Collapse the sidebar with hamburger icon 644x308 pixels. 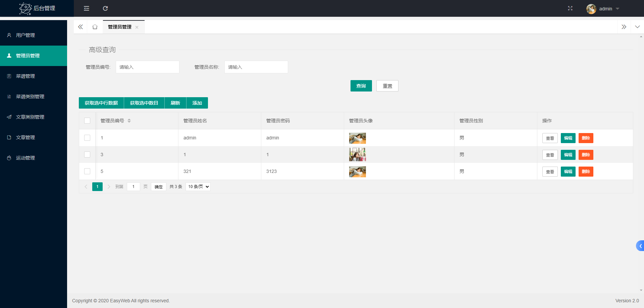(86, 8)
